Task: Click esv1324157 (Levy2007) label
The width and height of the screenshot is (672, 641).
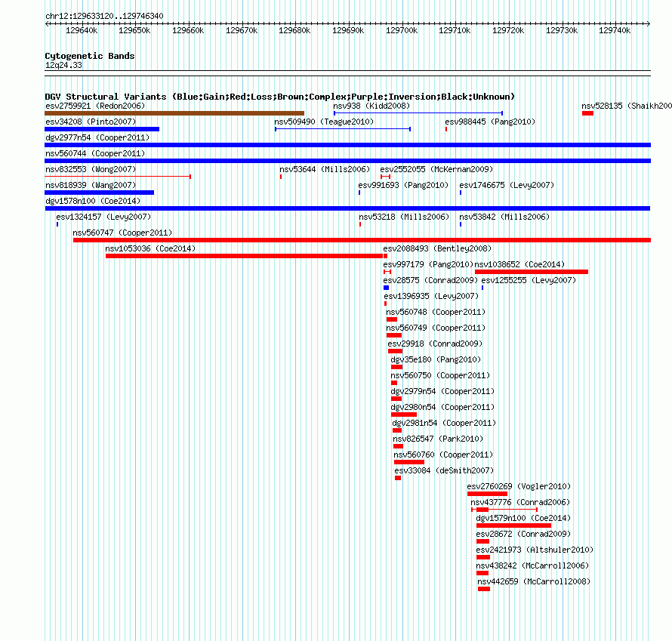Action: (x=103, y=217)
